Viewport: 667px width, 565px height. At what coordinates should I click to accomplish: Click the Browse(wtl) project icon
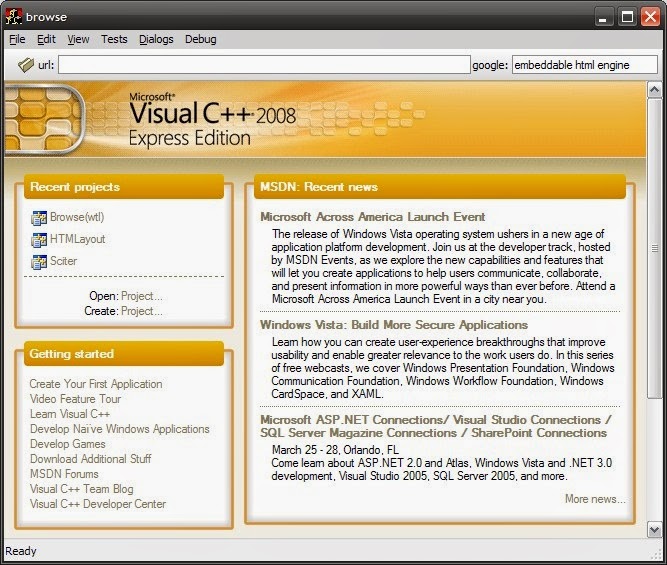pos(39,218)
